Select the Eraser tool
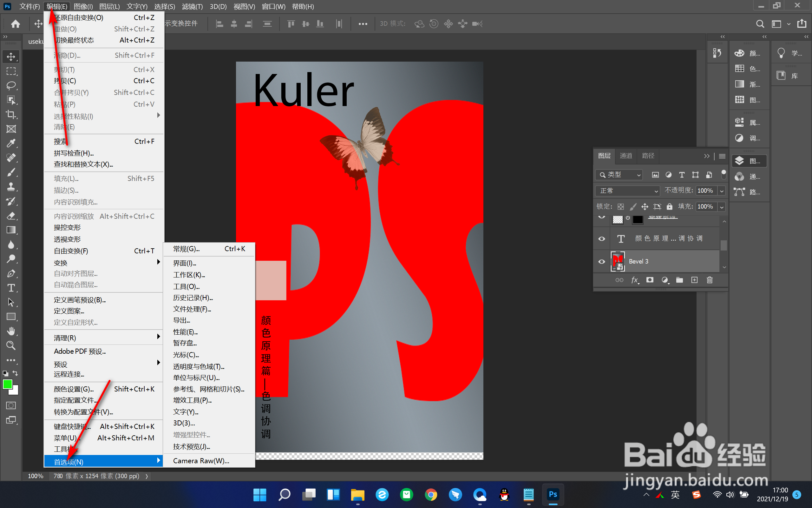The image size is (812, 508). coord(11,216)
